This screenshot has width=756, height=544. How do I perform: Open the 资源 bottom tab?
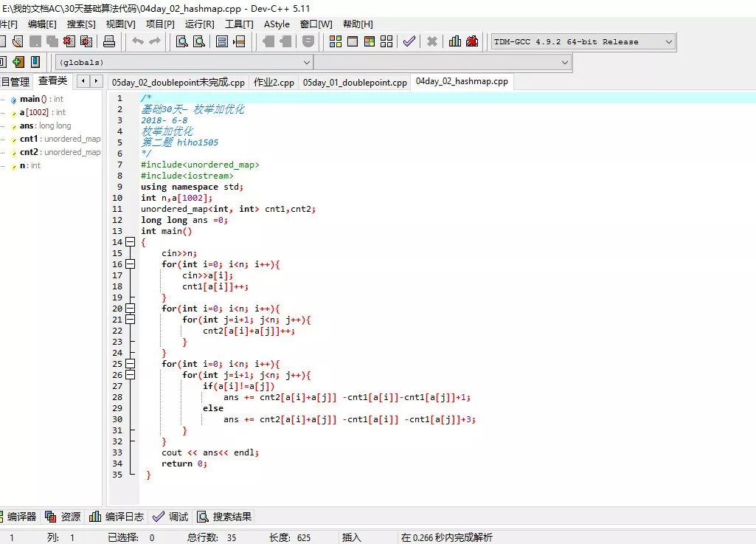click(63, 517)
